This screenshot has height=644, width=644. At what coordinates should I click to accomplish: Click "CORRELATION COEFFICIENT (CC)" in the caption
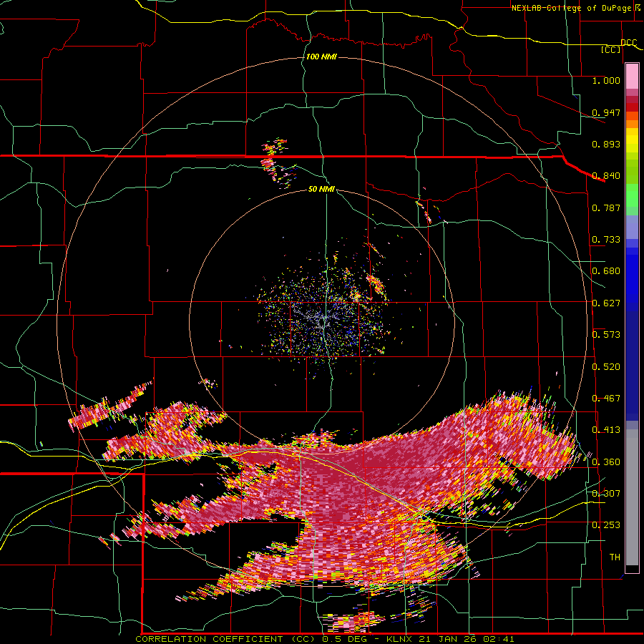(225, 639)
